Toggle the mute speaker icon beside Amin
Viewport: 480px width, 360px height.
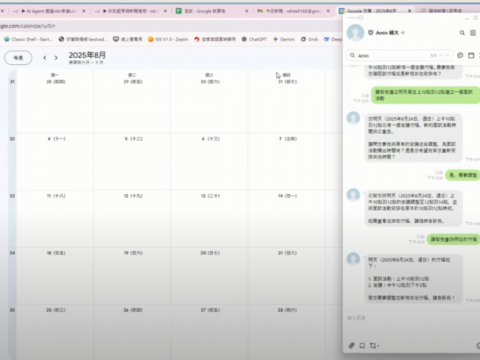pyautogui.click(x=403, y=33)
